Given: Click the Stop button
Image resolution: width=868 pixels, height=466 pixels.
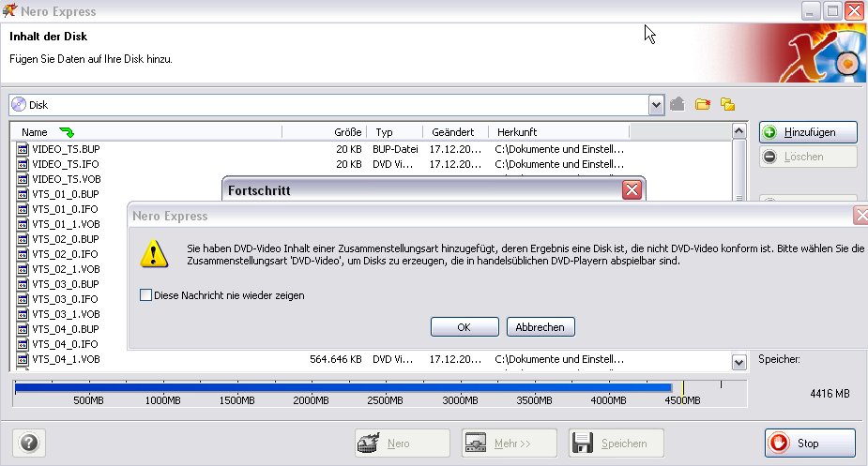Looking at the screenshot, I should click(x=810, y=443).
